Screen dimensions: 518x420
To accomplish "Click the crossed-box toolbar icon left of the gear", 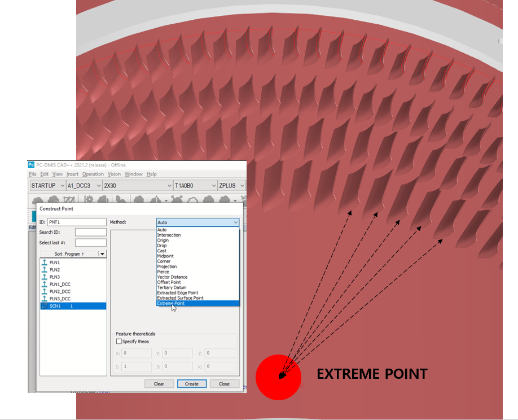I will pyautogui.click(x=69, y=200).
